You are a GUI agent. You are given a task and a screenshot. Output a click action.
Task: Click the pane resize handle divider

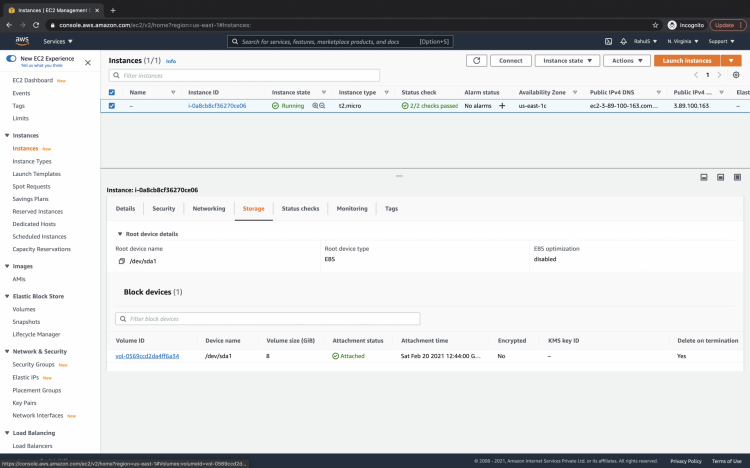[x=399, y=176]
